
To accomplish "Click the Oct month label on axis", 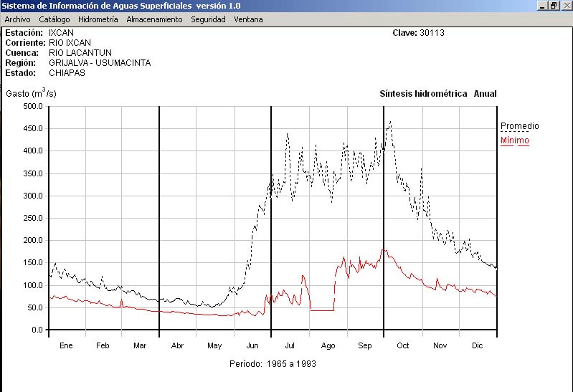I will [403, 345].
